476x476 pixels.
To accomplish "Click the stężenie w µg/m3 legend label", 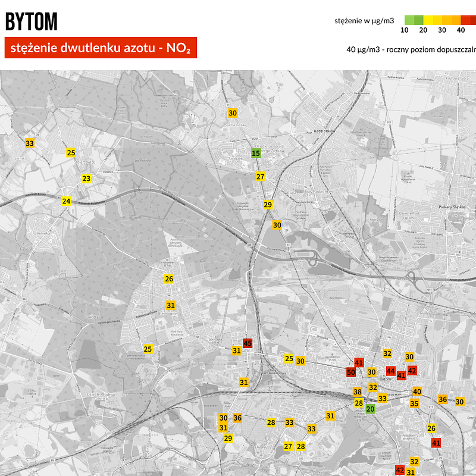I will [x=364, y=20].
